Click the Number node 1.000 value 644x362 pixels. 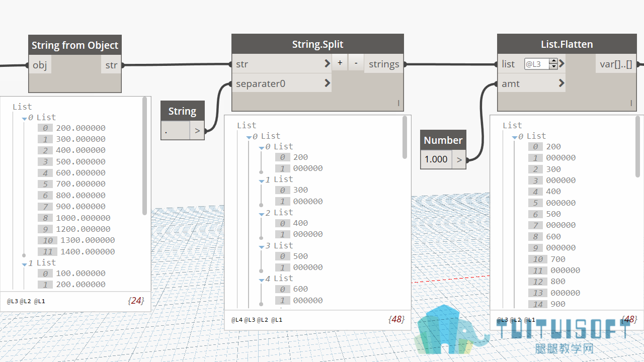(436, 159)
